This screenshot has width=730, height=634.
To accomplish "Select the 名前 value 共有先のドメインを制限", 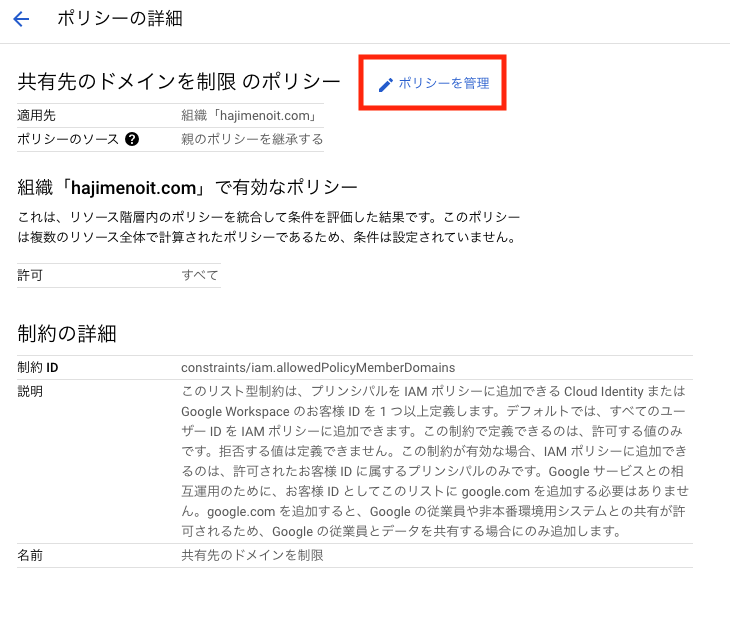I will (252, 555).
